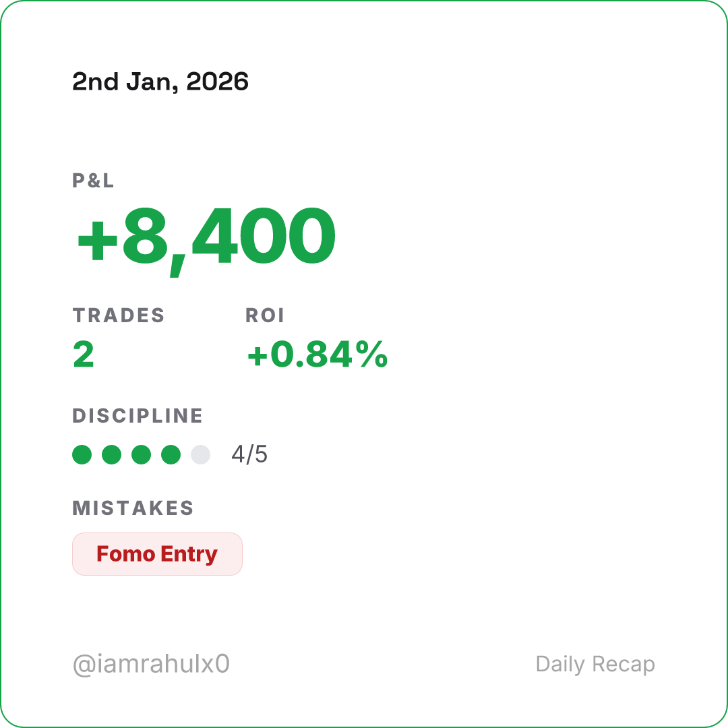Enable the fifth gray discipline dot
This screenshot has height=728, width=728.
(x=200, y=455)
